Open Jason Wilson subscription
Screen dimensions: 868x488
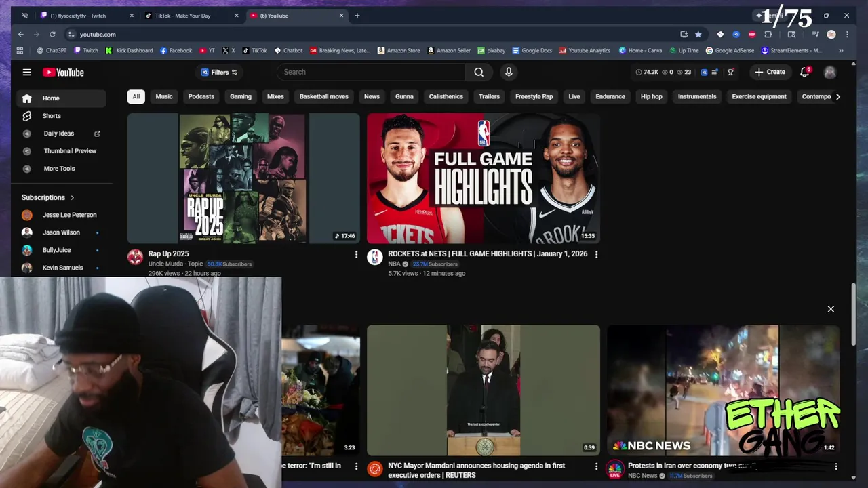(x=61, y=232)
